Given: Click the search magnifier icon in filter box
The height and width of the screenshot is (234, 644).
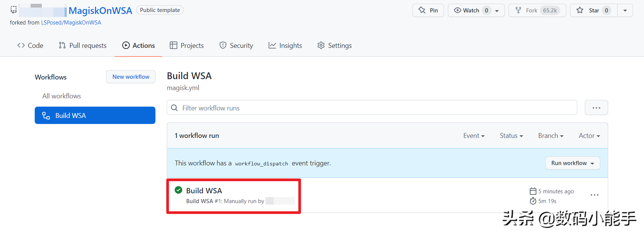Looking at the screenshot, I should point(174,108).
